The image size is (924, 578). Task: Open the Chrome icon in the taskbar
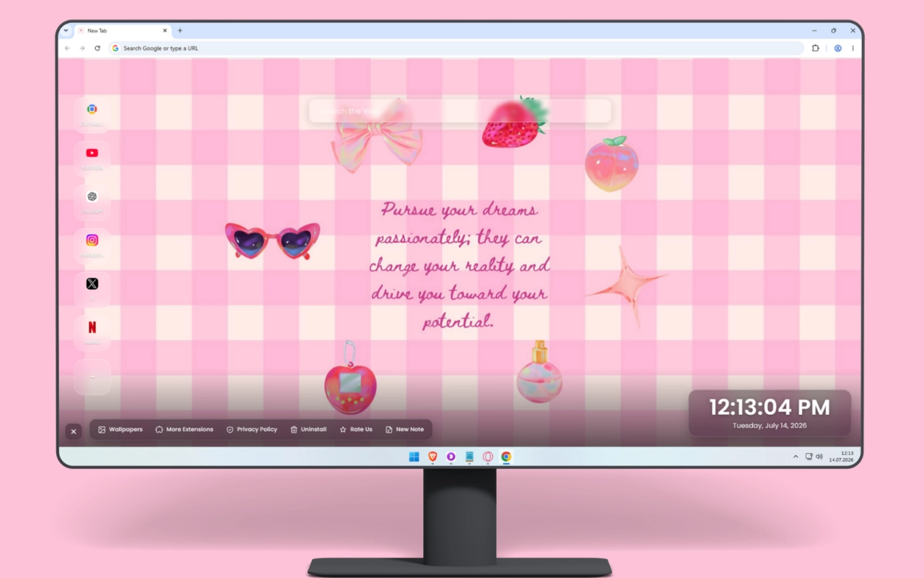507,457
